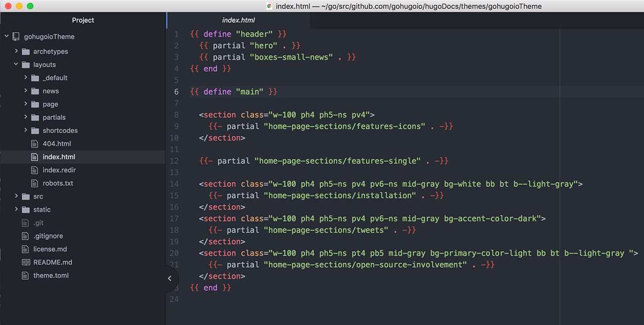Hide the sidebar using the chevron handle
The image size is (644, 325).
(x=170, y=278)
